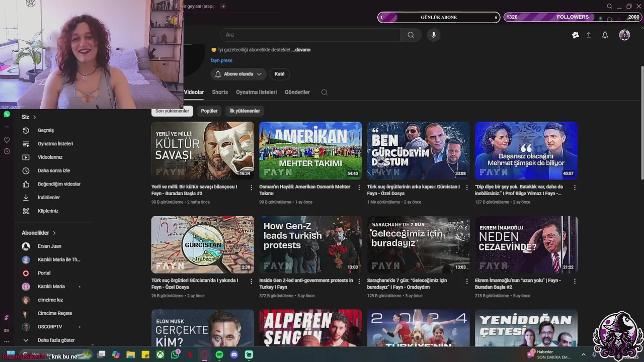Screen dimensions: 644x362
Task: Open Discord from the taskbar
Action: (x=234, y=354)
